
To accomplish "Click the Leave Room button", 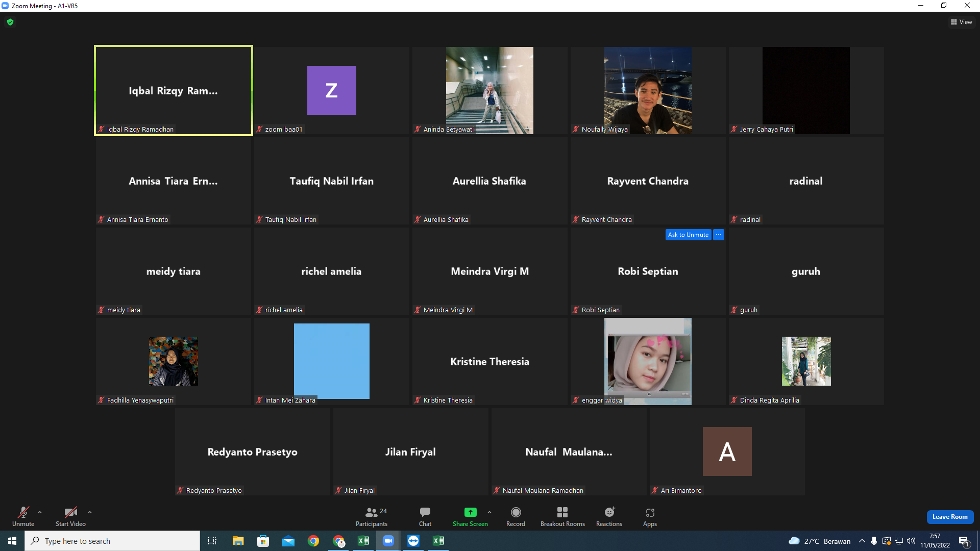I will coord(950,517).
